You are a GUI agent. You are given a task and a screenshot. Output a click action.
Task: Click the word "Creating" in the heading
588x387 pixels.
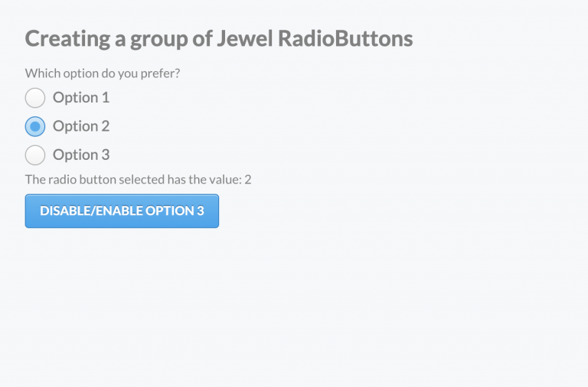pyautogui.click(x=67, y=39)
